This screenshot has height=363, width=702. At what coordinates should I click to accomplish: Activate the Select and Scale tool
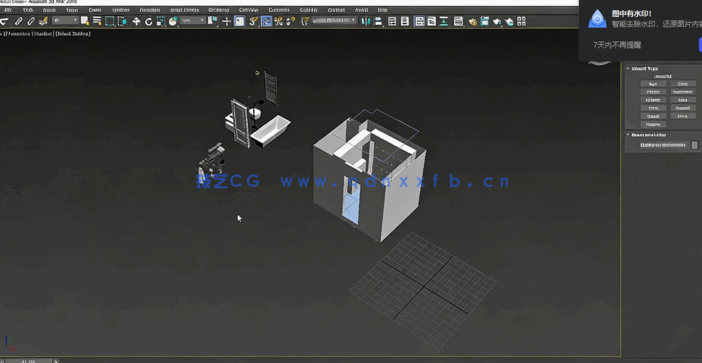coord(161,21)
